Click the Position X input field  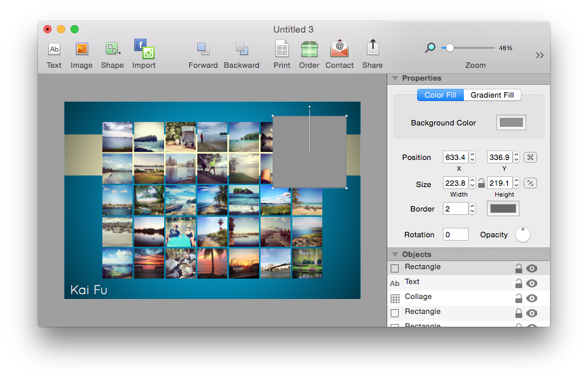[455, 157]
